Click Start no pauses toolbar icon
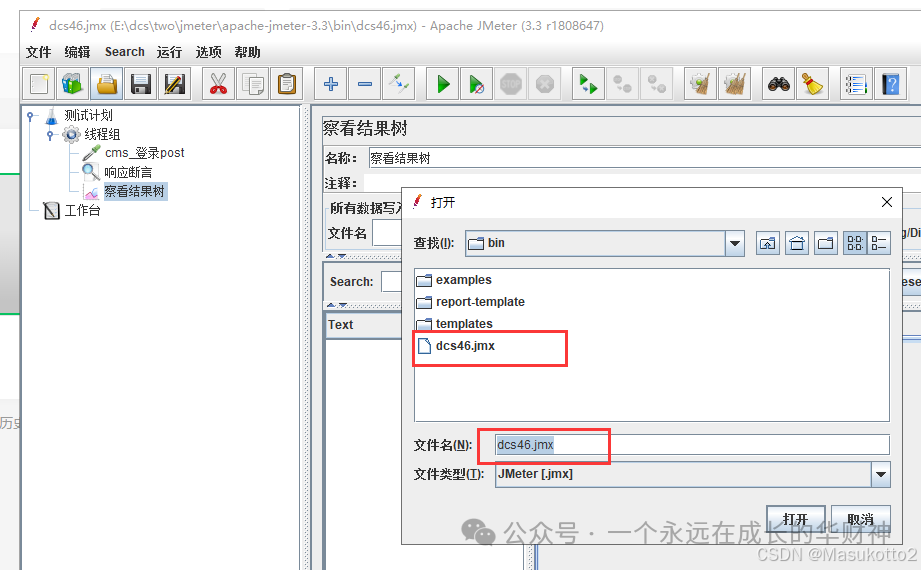 [x=477, y=84]
